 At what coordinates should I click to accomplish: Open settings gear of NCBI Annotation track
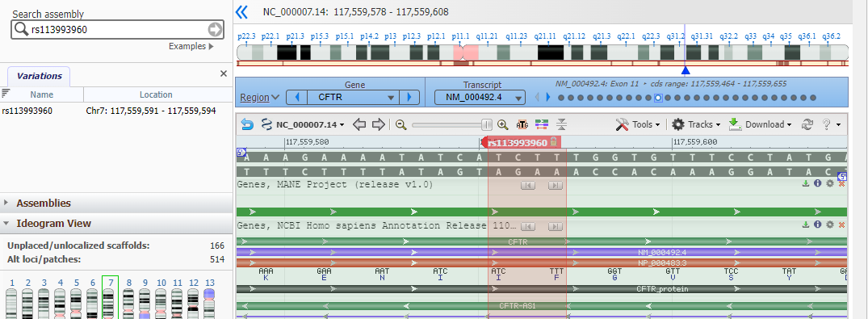pyautogui.click(x=829, y=225)
